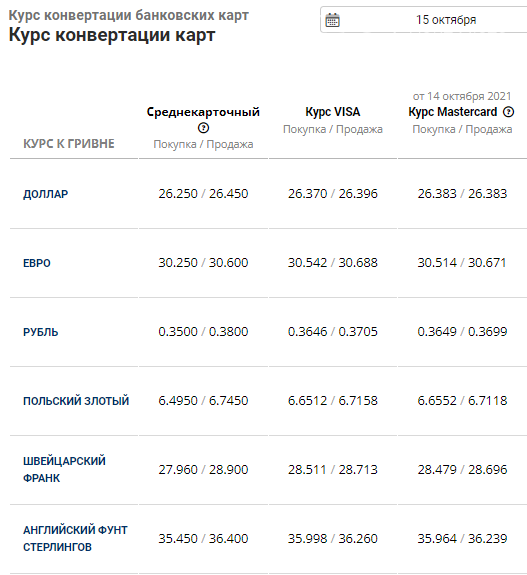Viewport: 527px width, 575px height.
Task: Click the КУРС К ГРИВНЕ header label
Action: click(69, 144)
